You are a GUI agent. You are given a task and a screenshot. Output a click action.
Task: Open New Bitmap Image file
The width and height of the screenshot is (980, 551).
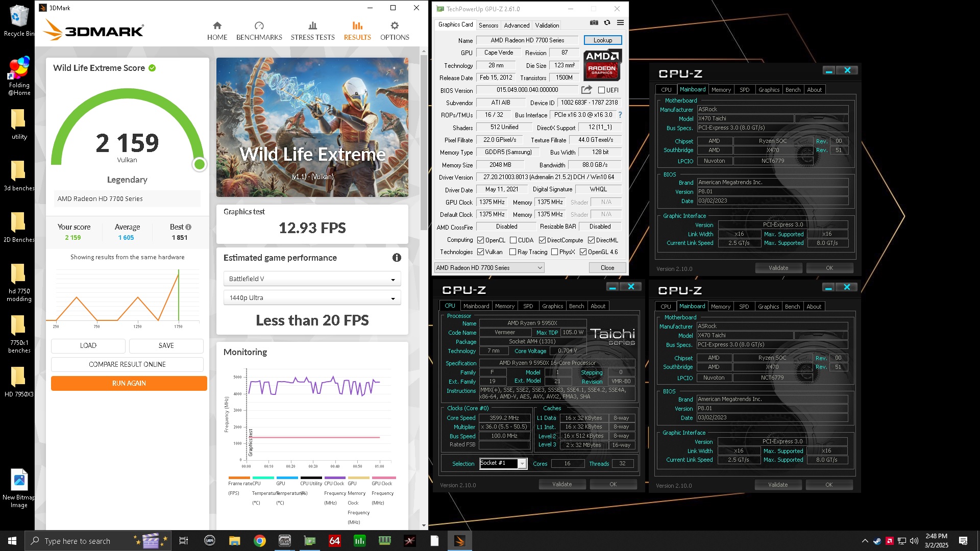pyautogui.click(x=19, y=488)
